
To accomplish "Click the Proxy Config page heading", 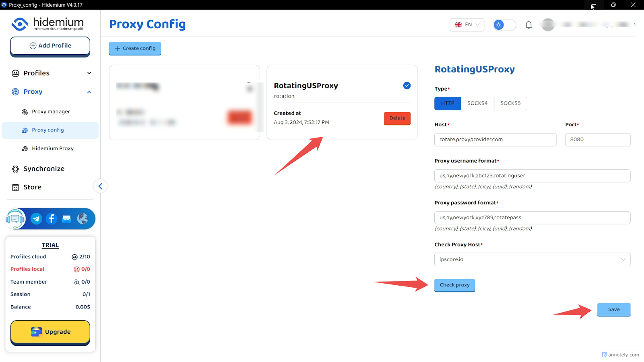I will [147, 25].
